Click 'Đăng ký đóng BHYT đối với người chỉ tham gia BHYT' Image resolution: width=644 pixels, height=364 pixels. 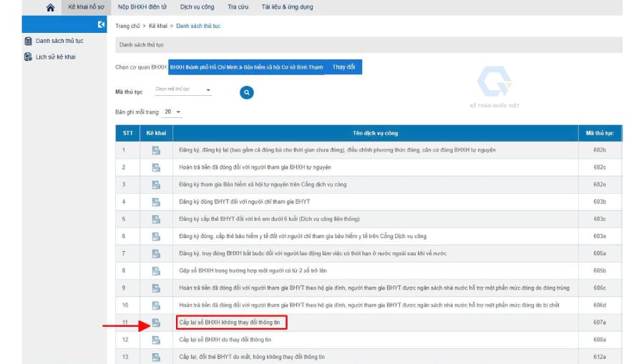point(245,202)
